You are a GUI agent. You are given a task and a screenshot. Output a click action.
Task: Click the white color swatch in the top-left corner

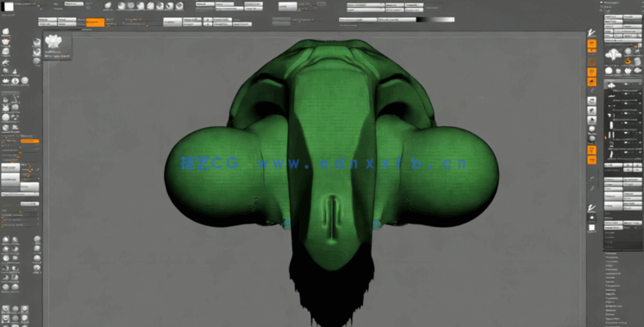tap(9, 7)
